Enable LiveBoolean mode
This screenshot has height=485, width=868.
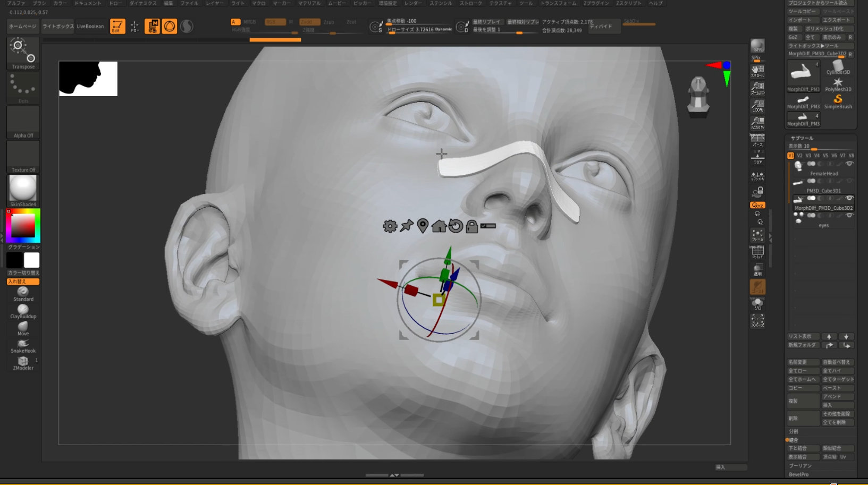pyautogui.click(x=91, y=25)
